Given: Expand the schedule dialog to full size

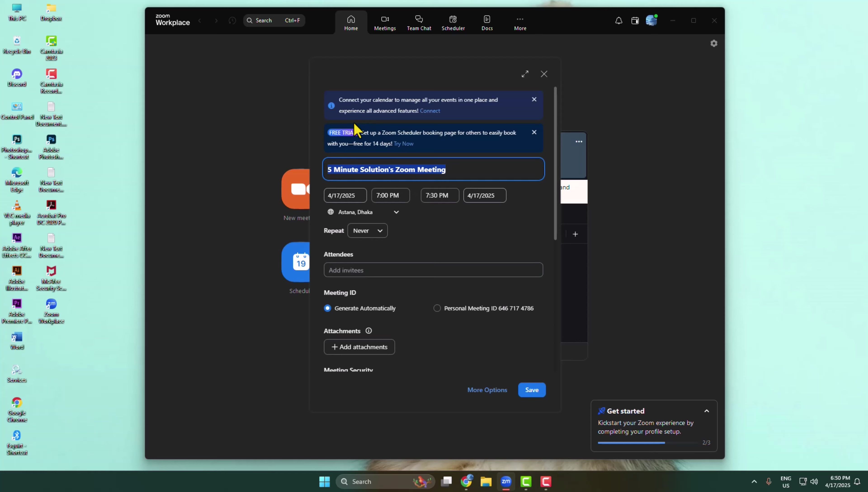Looking at the screenshot, I should [524, 74].
